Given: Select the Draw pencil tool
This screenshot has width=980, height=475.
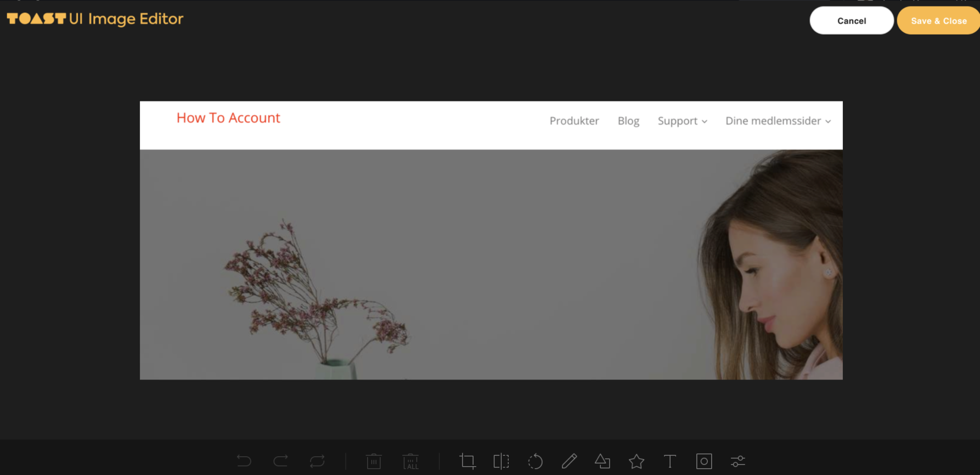Looking at the screenshot, I should click(569, 461).
